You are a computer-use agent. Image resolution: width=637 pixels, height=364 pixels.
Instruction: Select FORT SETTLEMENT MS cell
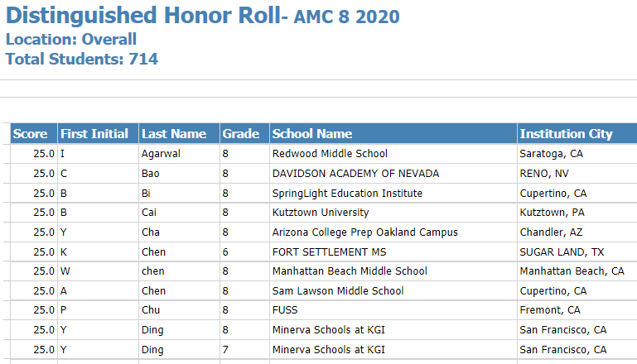(393, 252)
